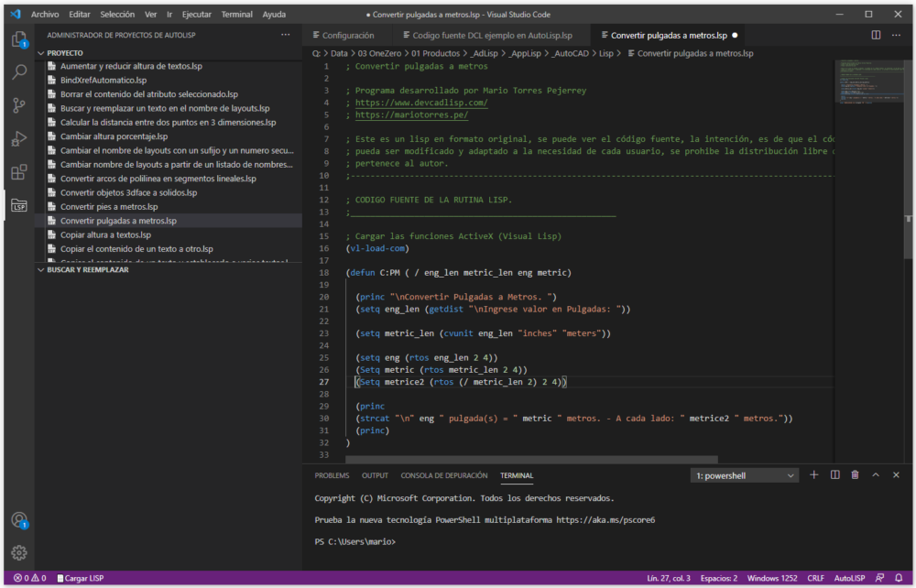The height and width of the screenshot is (588, 916).
Task: Toggle the split editor layout icon
Action: pyautogui.click(x=875, y=34)
